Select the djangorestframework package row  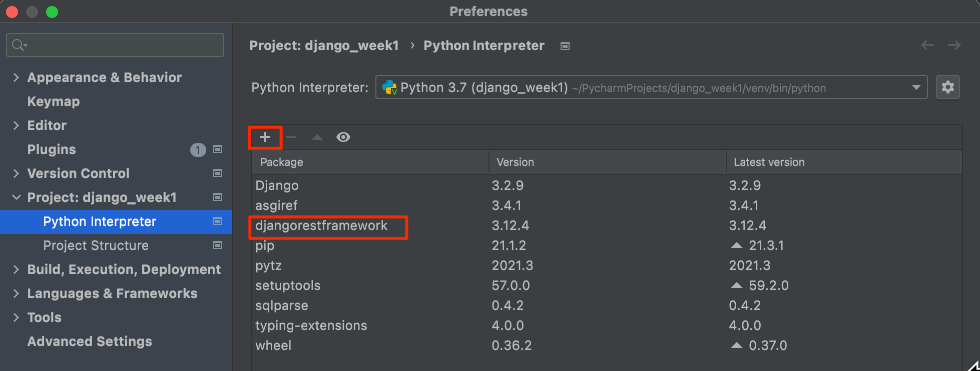[x=607, y=225]
